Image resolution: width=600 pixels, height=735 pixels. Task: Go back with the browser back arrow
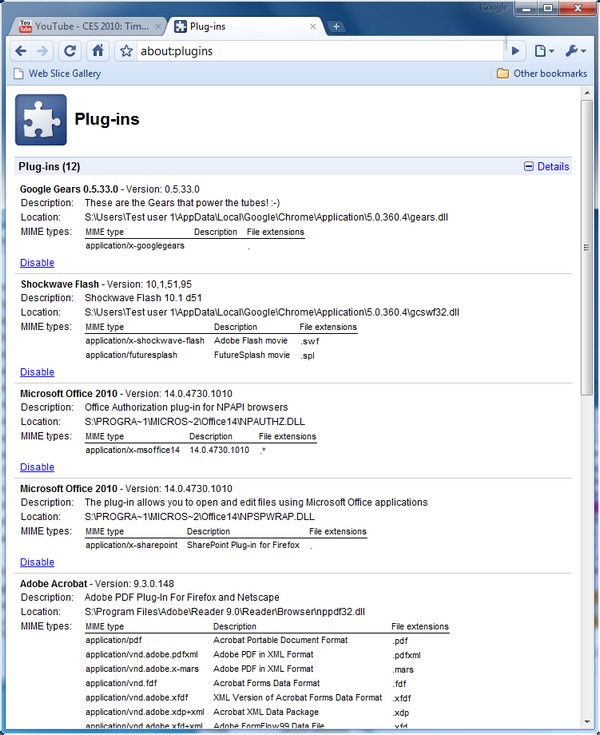click(21, 51)
